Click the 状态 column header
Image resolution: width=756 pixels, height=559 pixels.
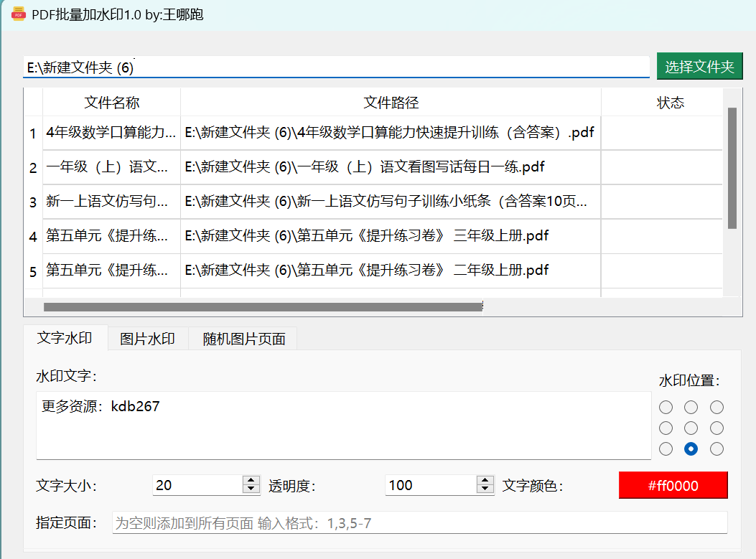(670, 102)
